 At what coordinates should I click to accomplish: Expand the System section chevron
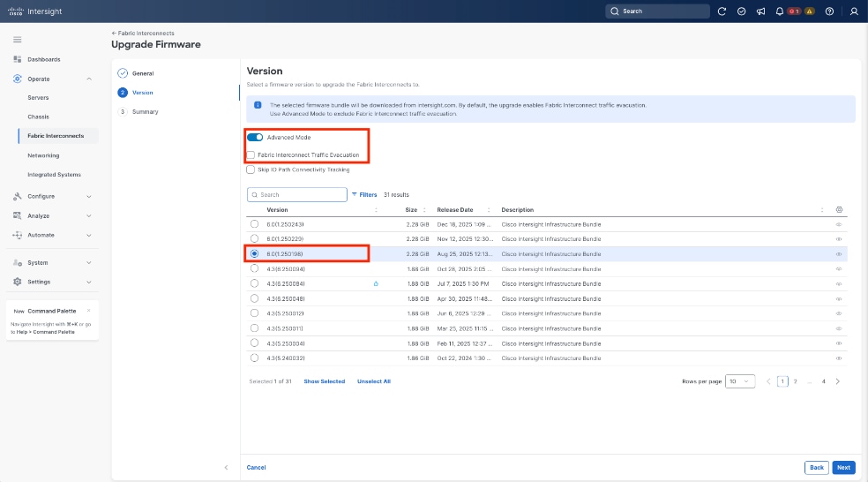tap(88, 262)
